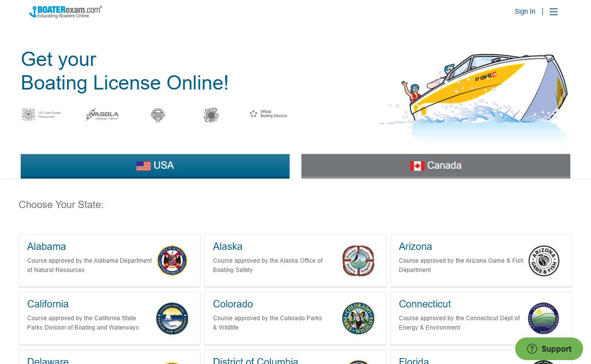The width and height of the screenshot is (591, 364).
Task: Click the Canada flag icon
Action: (x=417, y=166)
